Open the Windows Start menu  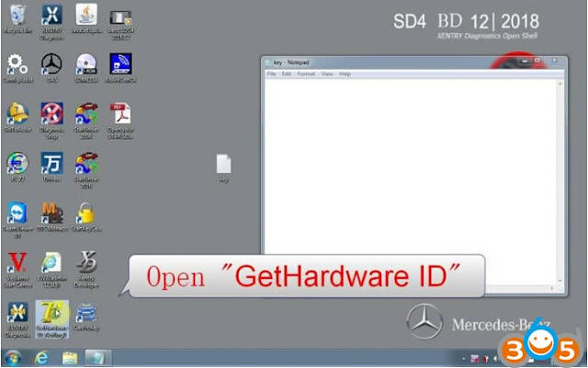(13, 358)
